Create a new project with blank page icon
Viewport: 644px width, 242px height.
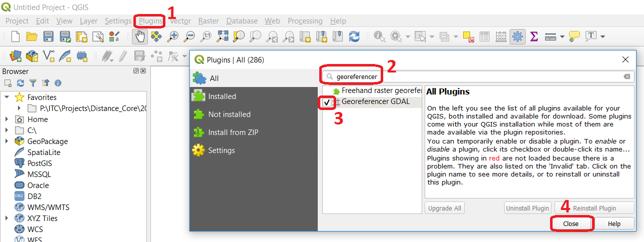pyautogui.click(x=15, y=36)
